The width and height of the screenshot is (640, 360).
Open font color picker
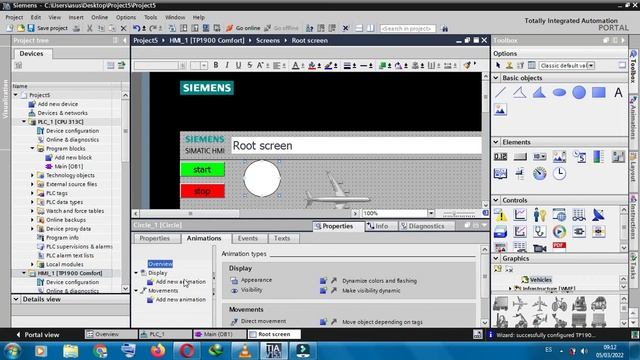pyautogui.click(x=296, y=65)
